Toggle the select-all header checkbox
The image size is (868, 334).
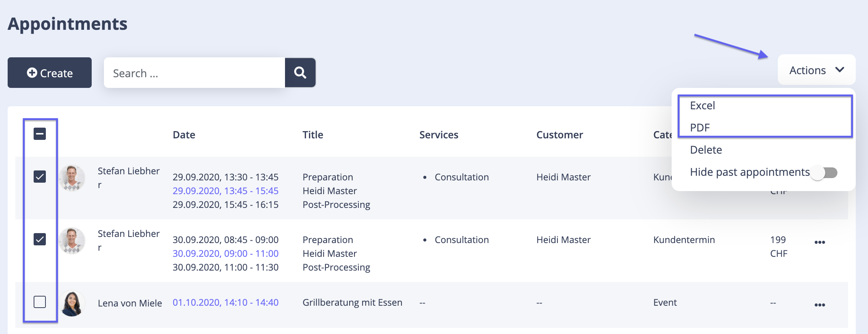tap(40, 134)
